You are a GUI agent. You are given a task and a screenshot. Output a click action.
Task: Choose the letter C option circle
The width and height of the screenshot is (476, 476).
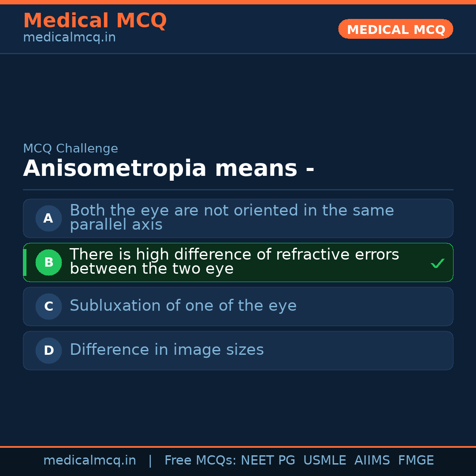pyautogui.click(x=48, y=306)
